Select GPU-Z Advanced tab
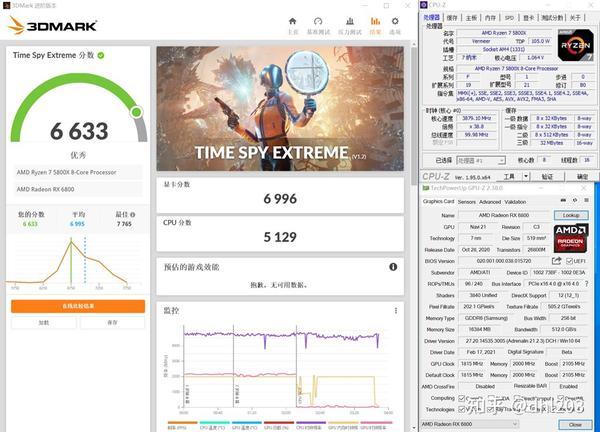This screenshot has width=600, height=432. [x=490, y=202]
